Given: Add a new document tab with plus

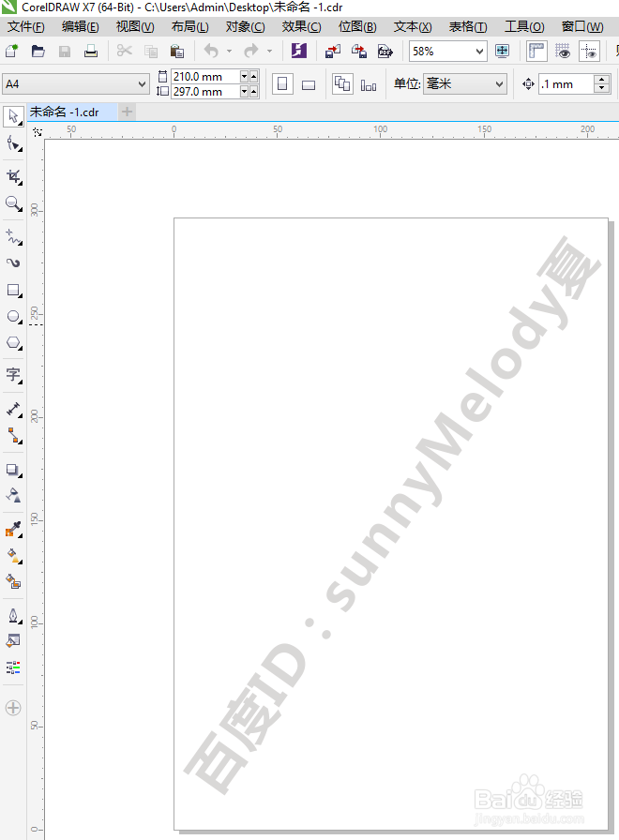Looking at the screenshot, I should pos(127,112).
